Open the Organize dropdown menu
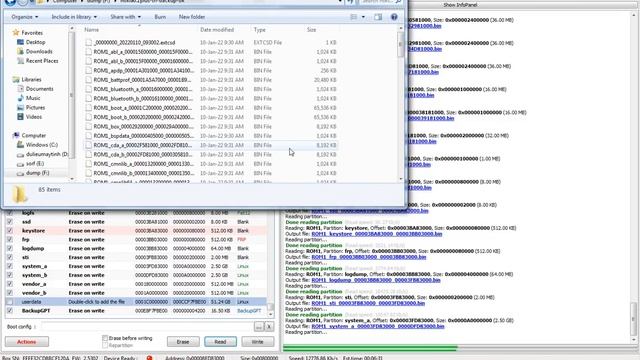Image resolution: width=640 pixels, height=360 pixels. click(25, 17)
